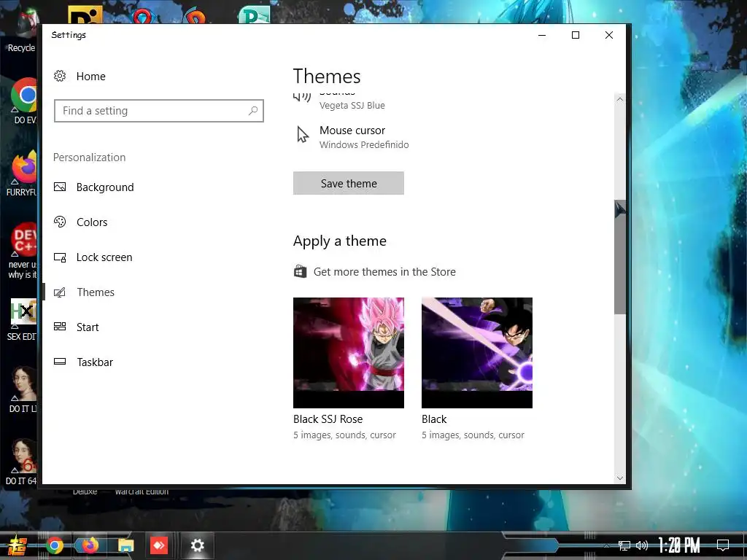The height and width of the screenshot is (560, 747).
Task: Select the DO IT 64 portrait desktop shortcut
Action: pyautogui.click(x=22, y=462)
